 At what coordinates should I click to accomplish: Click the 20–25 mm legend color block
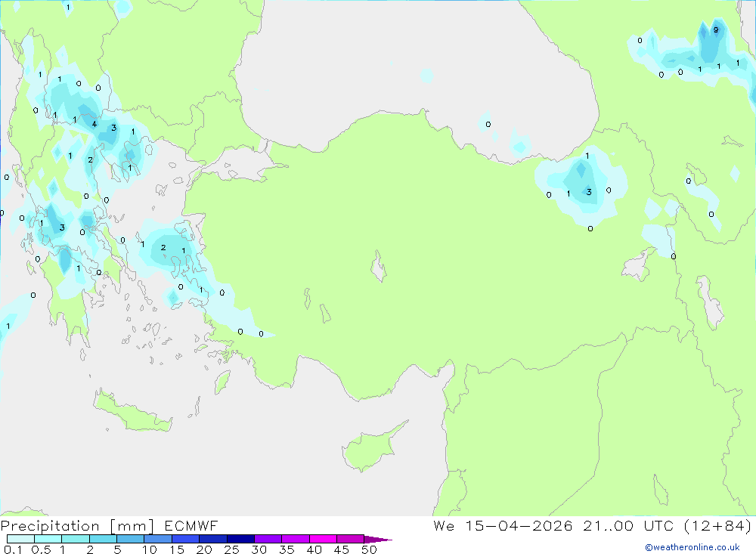click(x=213, y=539)
